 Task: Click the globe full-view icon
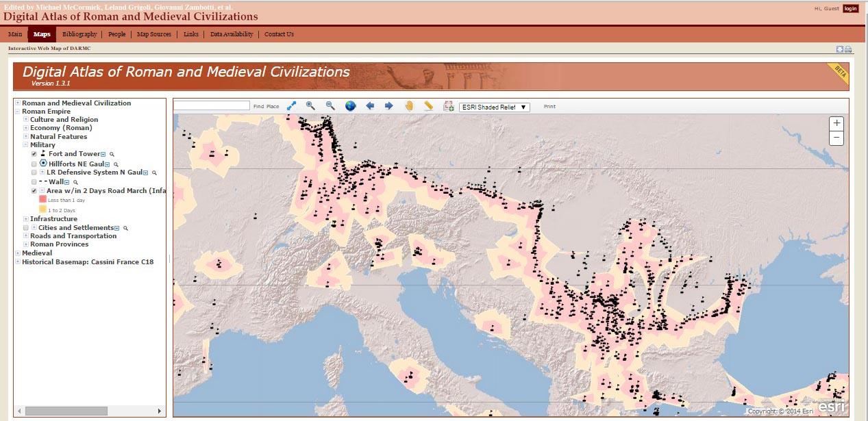pyautogui.click(x=350, y=106)
